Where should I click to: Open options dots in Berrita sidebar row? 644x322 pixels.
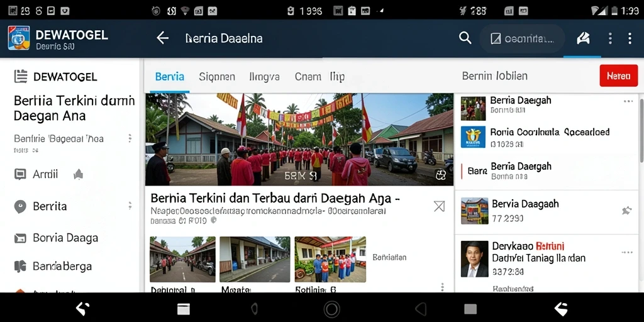(x=130, y=206)
